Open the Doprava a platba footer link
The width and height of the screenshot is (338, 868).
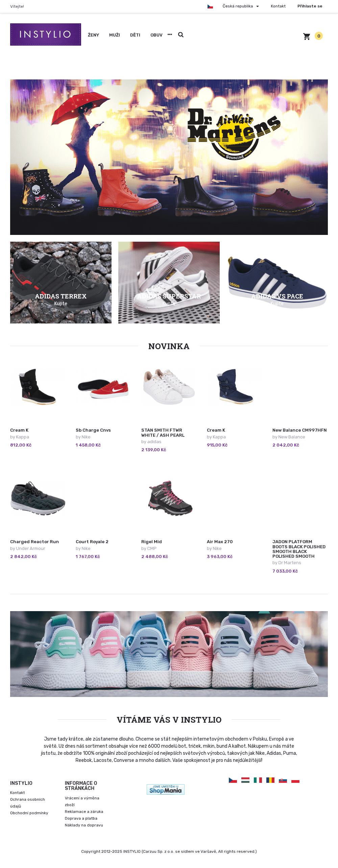pos(81,818)
